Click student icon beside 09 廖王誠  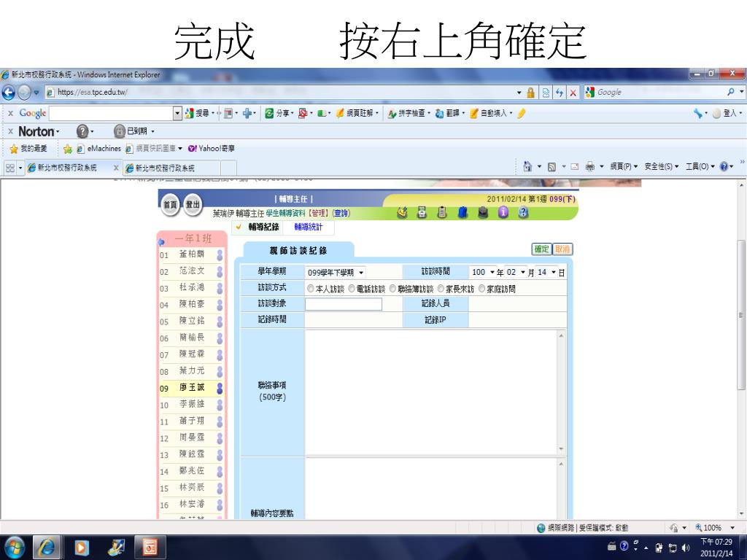[220, 388]
